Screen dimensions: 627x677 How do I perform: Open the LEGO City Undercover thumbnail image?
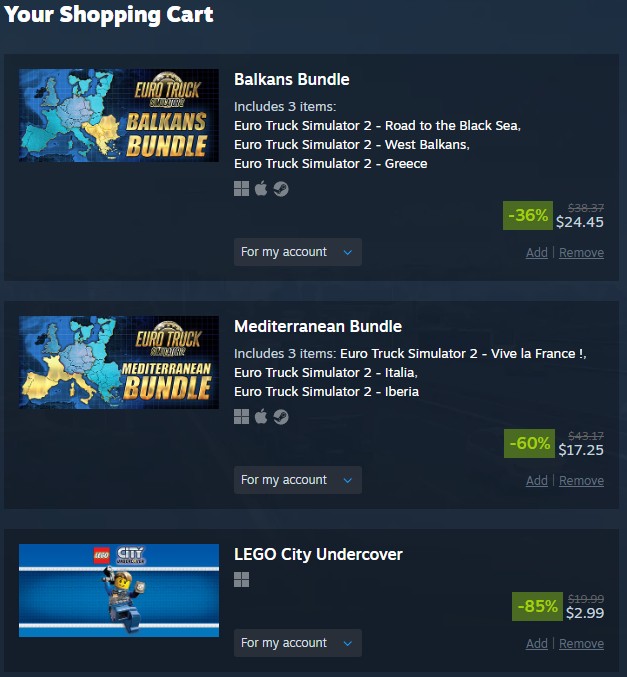point(119,590)
